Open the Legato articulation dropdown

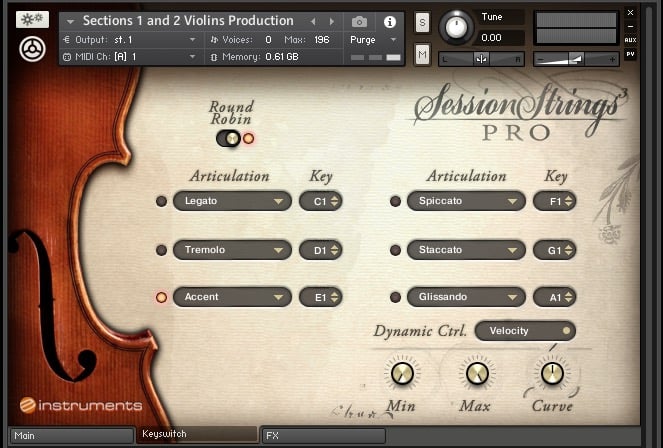[x=232, y=201]
